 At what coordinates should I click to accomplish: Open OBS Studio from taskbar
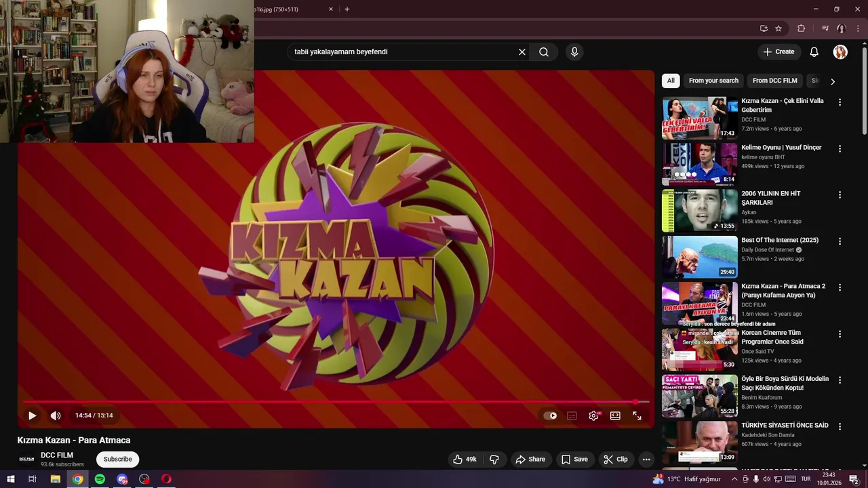(x=144, y=479)
